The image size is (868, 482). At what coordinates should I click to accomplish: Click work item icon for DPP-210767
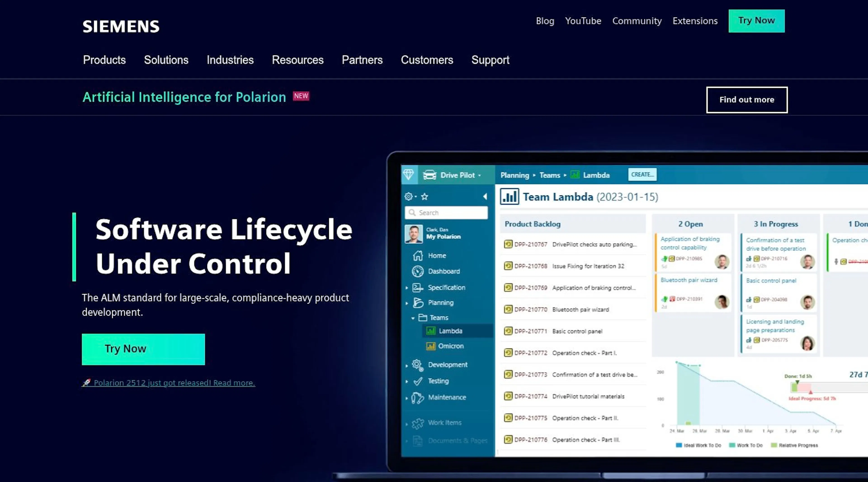(x=508, y=244)
